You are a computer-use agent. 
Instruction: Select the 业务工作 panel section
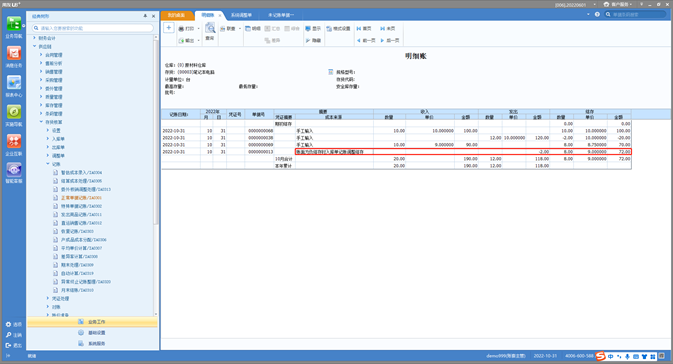coord(92,322)
